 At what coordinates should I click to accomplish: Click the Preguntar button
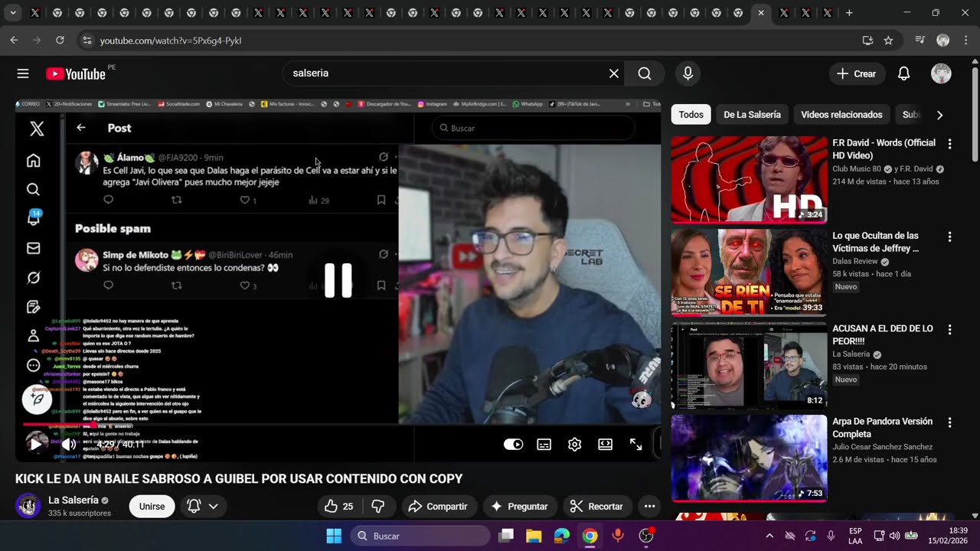pyautogui.click(x=519, y=507)
